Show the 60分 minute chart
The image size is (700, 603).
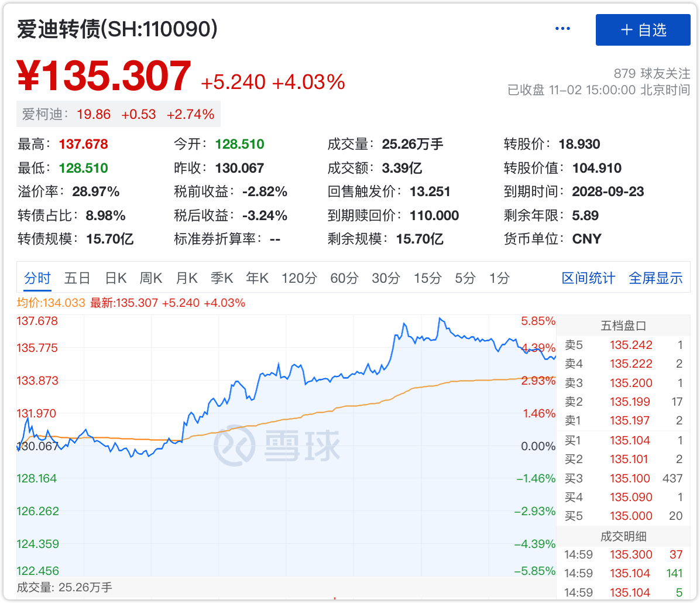[344, 278]
